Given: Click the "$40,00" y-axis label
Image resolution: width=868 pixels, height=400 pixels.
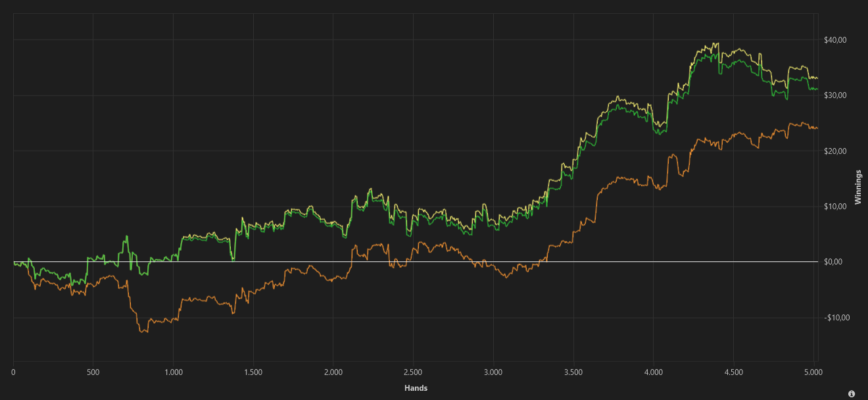Looking at the screenshot, I should pos(834,40).
